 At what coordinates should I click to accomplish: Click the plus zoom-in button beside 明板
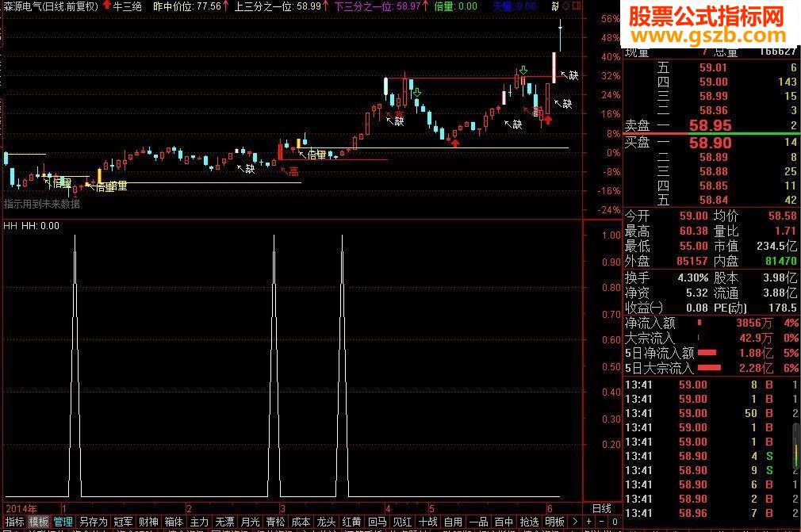coord(589,522)
